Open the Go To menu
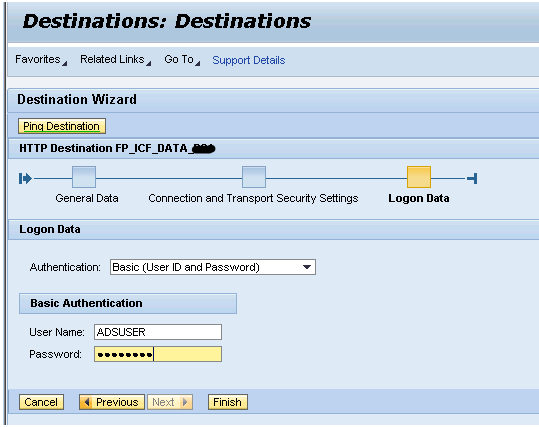This screenshot has width=539, height=427. 182,59
